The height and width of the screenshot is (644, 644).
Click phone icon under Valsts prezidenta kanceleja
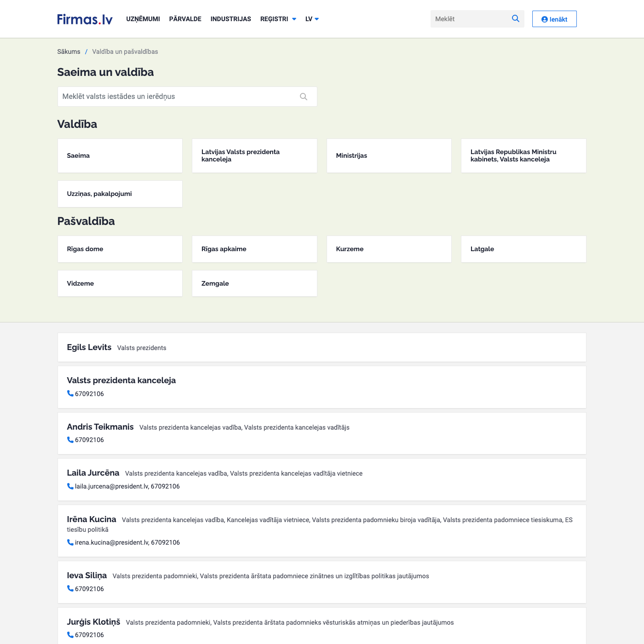pos(70,394)
